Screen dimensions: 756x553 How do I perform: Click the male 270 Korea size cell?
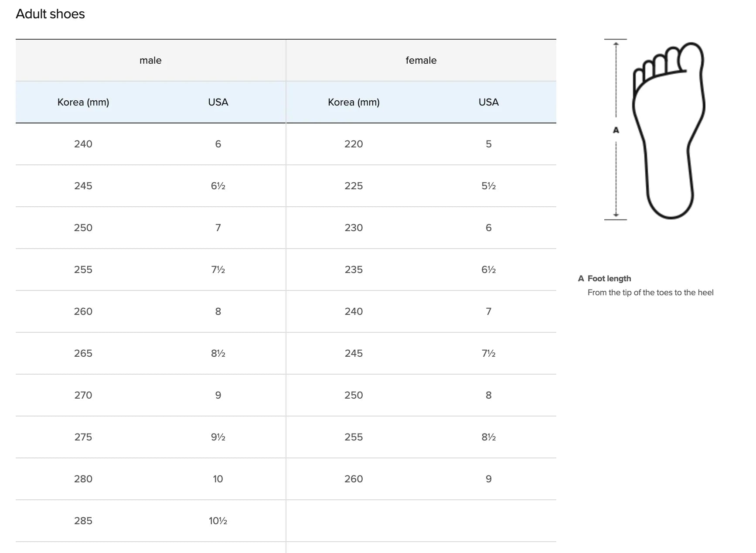[x=83, y=395]
